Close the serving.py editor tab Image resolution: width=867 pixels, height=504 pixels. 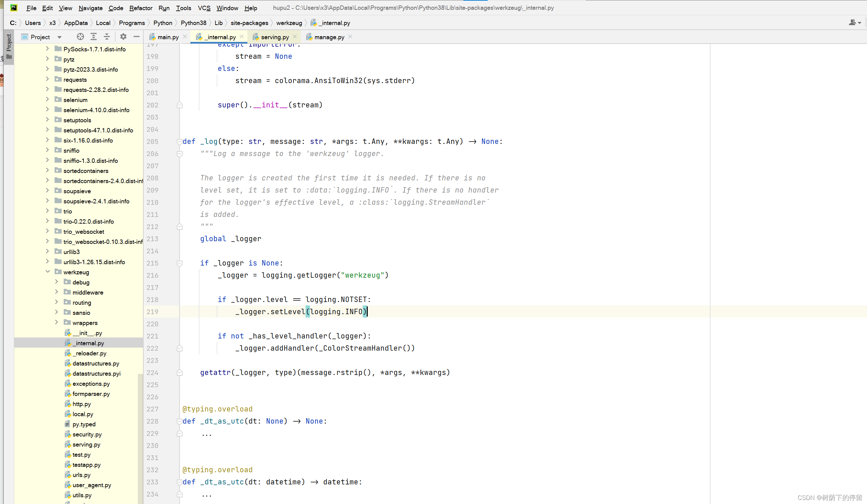click(x=295, y=37)
